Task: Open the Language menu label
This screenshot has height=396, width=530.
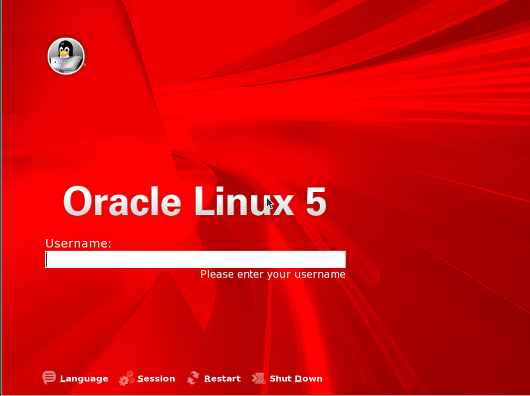Action: tap(84, 379)
